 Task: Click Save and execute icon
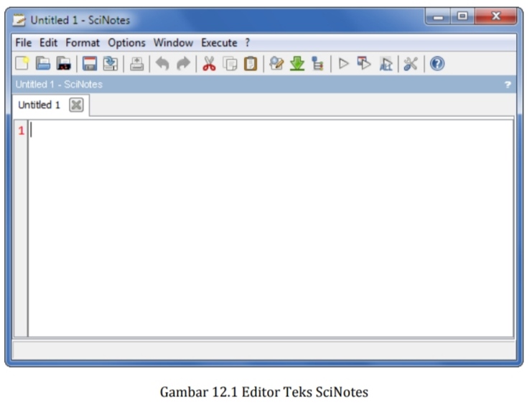[x=364, y=63]
